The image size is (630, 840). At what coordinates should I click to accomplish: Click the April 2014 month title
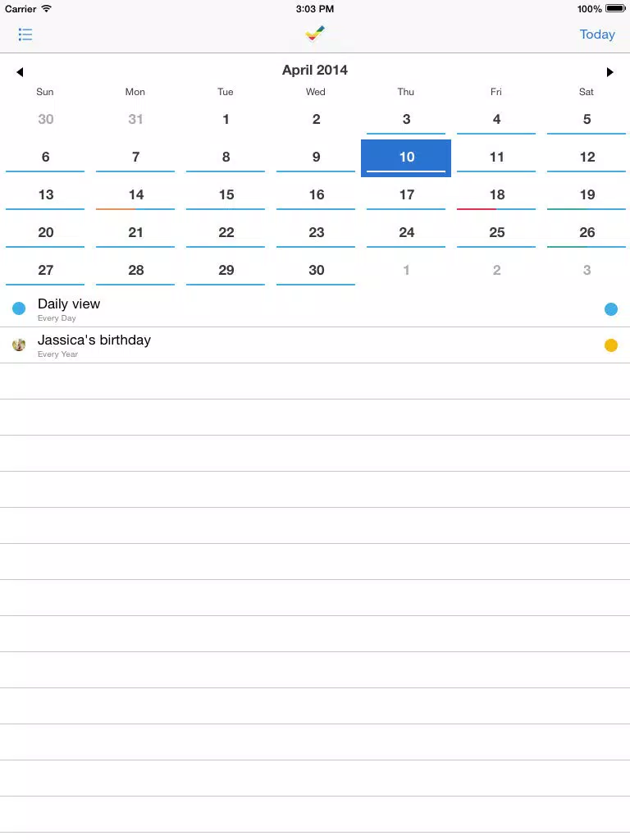[x=315, y=71]
